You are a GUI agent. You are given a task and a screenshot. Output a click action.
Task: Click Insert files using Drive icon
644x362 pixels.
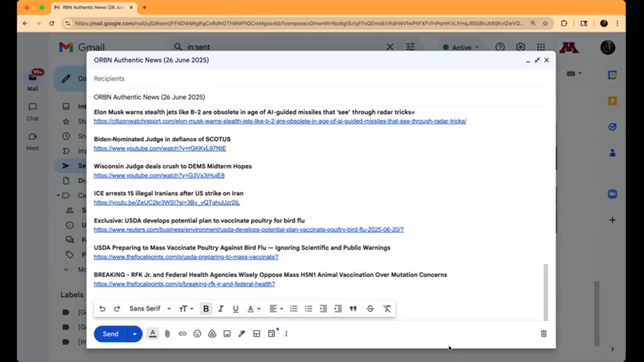click(212, 334)
